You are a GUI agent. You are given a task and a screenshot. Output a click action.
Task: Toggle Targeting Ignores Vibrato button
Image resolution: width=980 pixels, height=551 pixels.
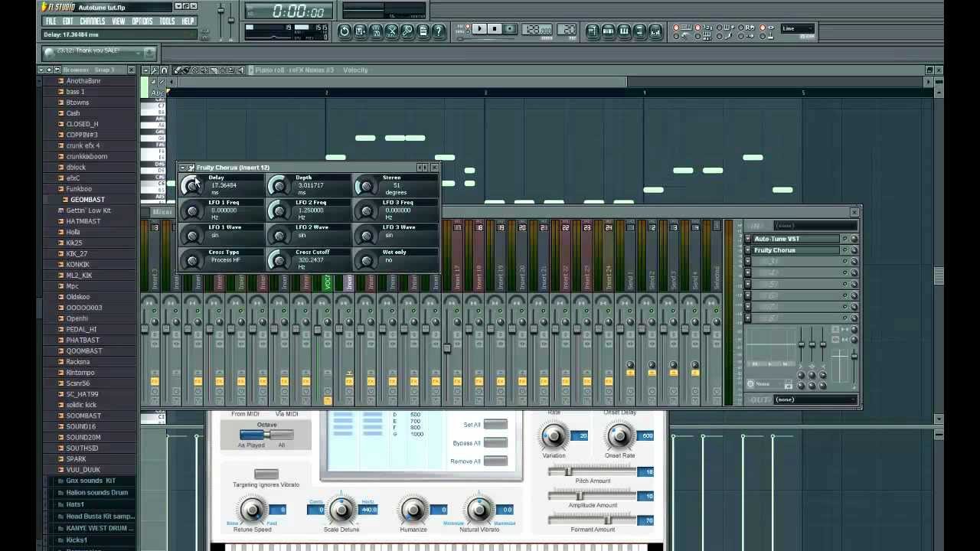tap(266, 474)
